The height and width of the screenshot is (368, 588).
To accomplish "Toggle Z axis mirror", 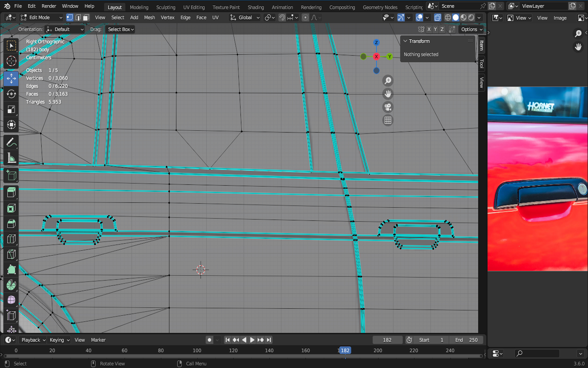I will 442,29.
